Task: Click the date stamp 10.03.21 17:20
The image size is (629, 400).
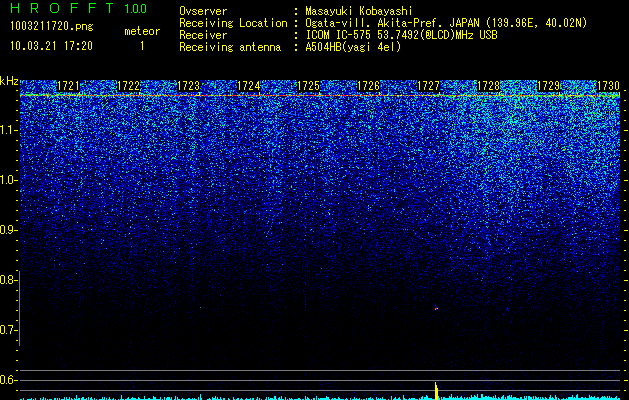Action: (51, 46)
